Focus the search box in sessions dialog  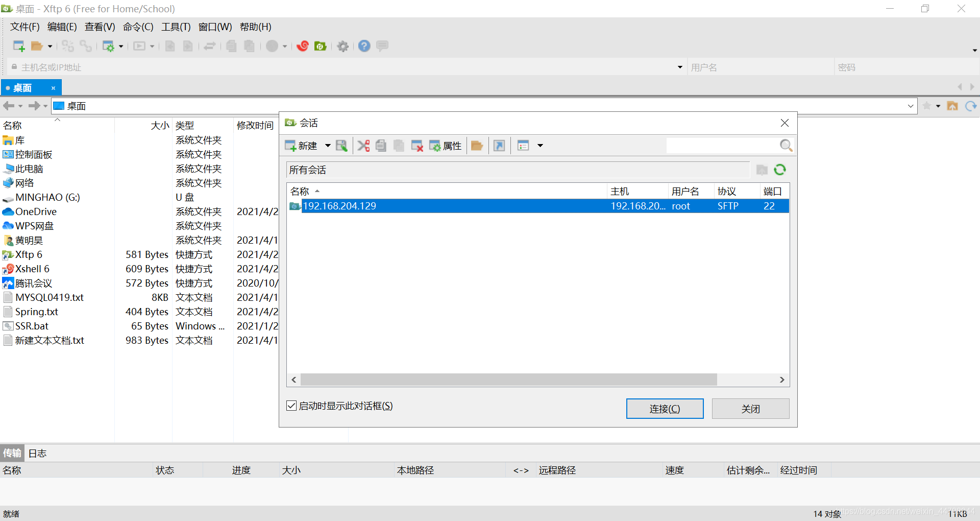(722, 146)
